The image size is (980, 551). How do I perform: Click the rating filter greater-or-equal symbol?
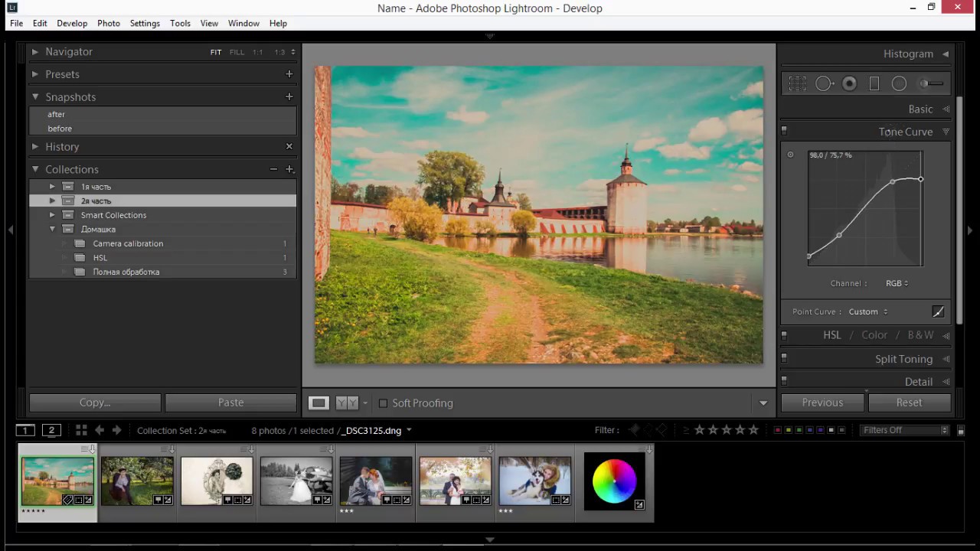point(686,430)
